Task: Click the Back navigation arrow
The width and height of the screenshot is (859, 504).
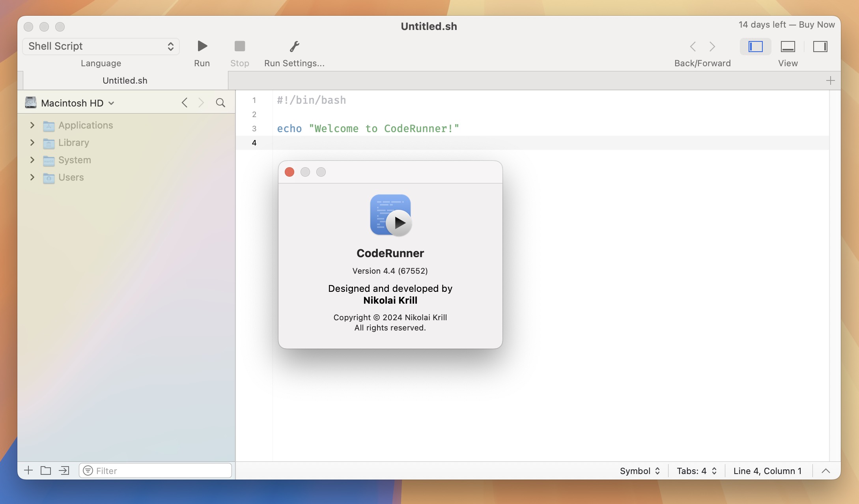Action: [x=692, y=46]
